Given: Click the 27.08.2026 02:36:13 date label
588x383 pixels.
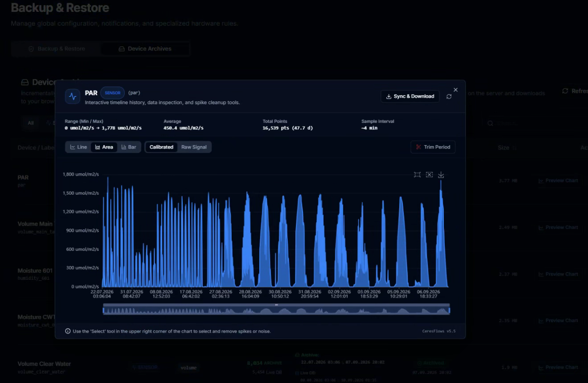Looking at the screenshot, I should tap(220, 294).
